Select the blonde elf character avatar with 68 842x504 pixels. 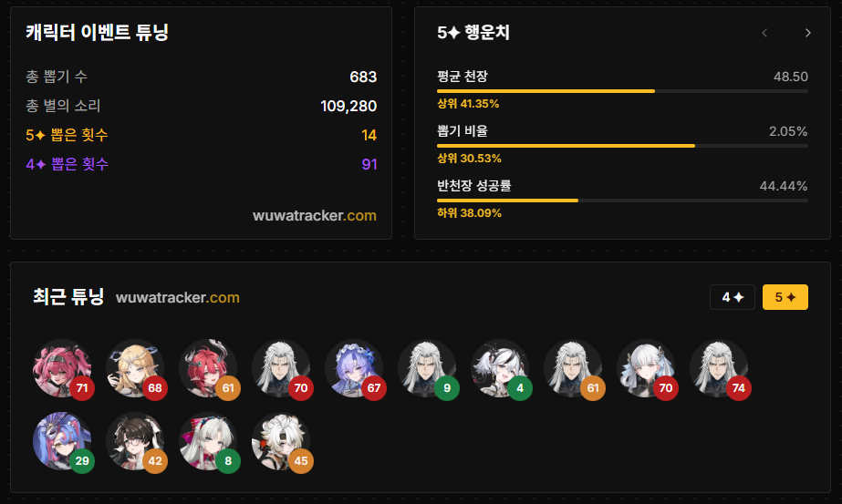coord(135,368)
